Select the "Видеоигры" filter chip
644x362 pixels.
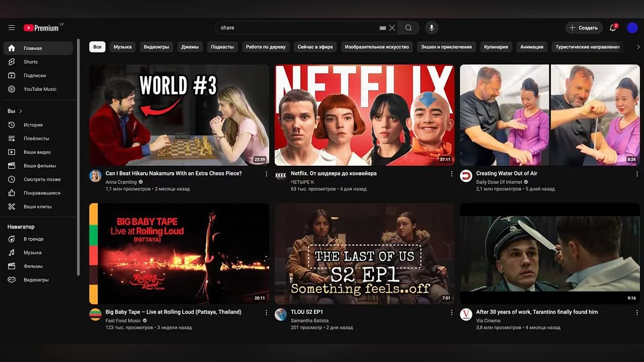(x=156, y=47)
